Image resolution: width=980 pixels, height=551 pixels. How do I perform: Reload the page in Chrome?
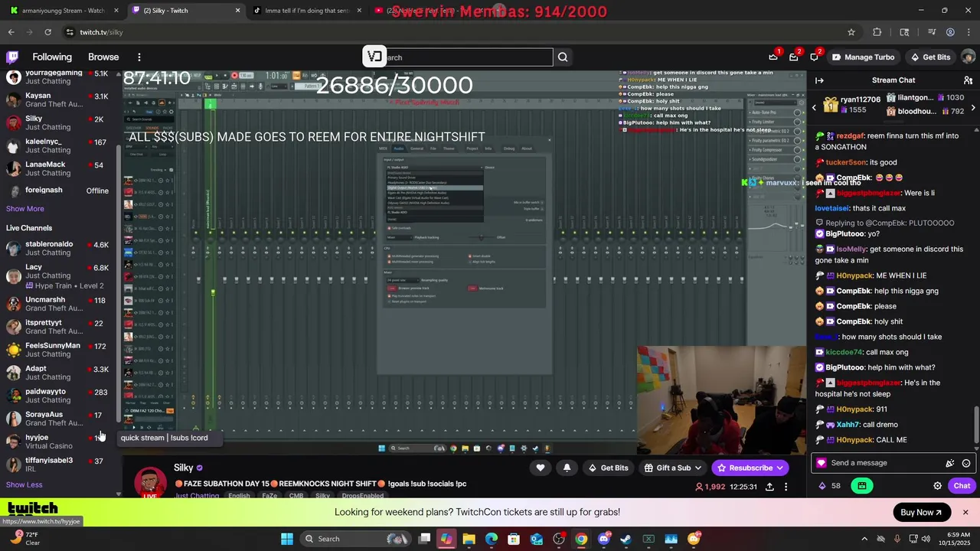tap(47, 32)
